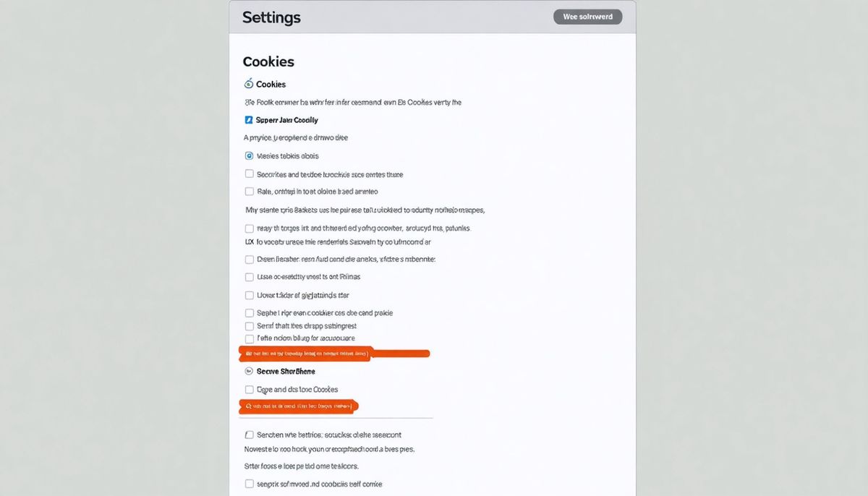The image size is (868, 496).
Task: Toggle the checkbox for the line starting "Dsen lieraber"
Action: tap(250, 259)
